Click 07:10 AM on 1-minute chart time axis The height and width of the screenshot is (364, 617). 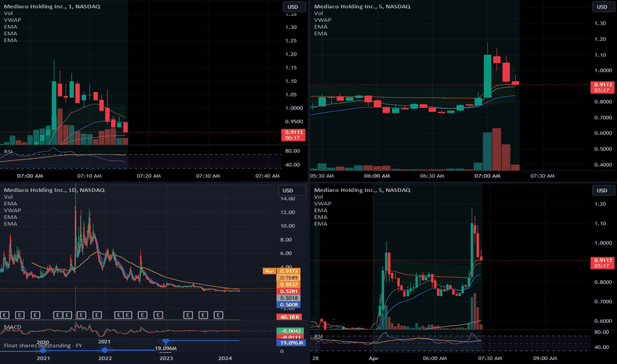pyautogui.click(x=89, y=176)
